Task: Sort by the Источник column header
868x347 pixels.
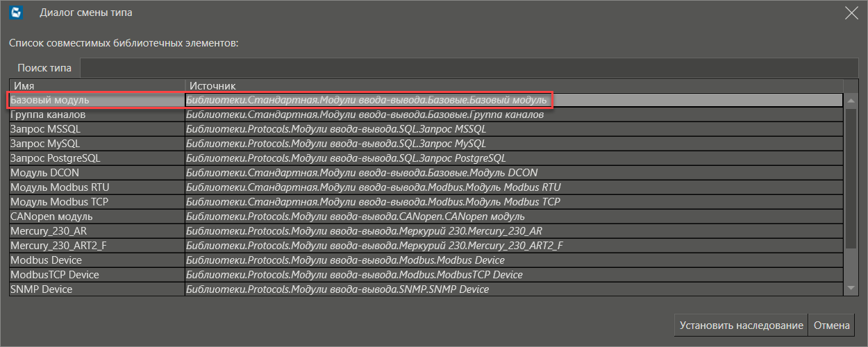Action: [x=515, y=85]
